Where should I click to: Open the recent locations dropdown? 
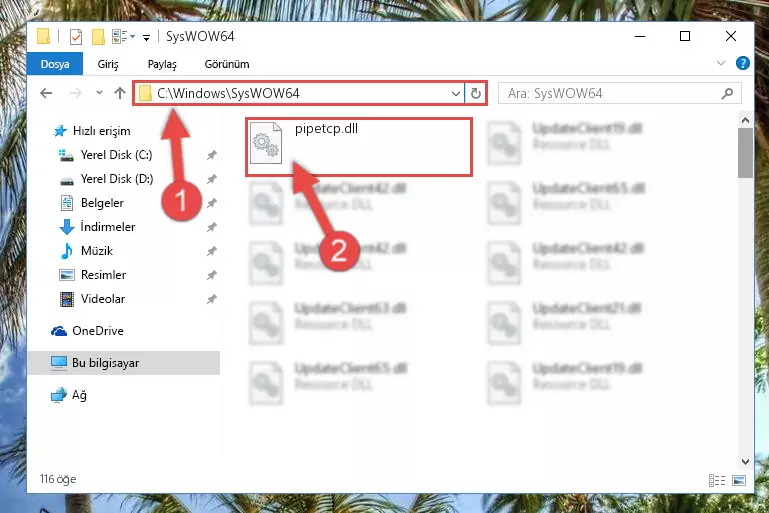click(99, 93)
